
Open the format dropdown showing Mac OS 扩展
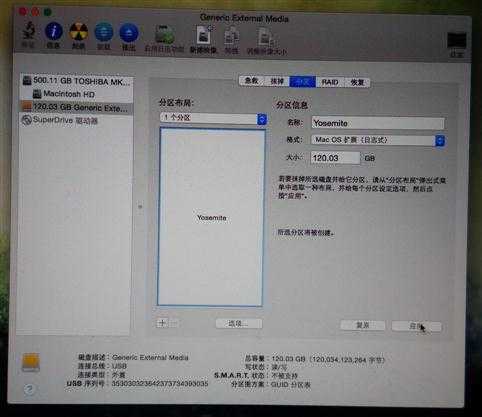point(378,140)
